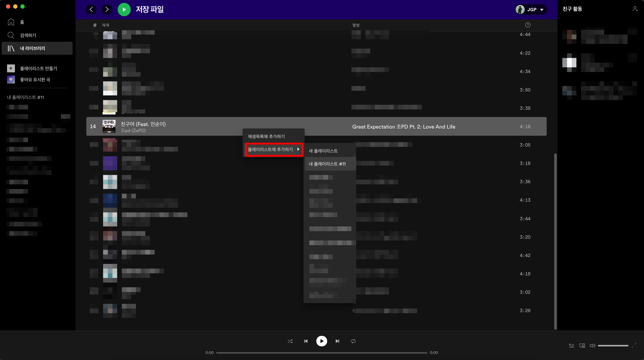This screenshot has height=360, width=644.
Task: Choose 새 플레이리스트 in the submenu
Action: (x=323, y=151)
